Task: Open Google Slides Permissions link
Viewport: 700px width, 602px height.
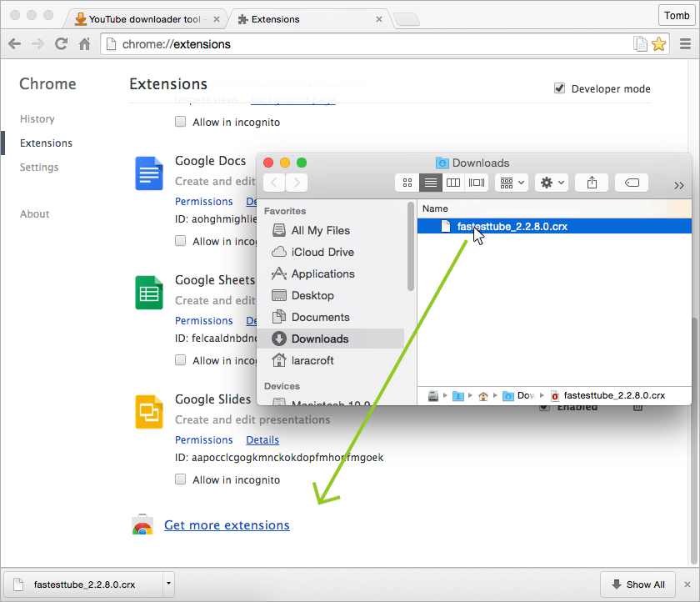Action: [203, 440]
